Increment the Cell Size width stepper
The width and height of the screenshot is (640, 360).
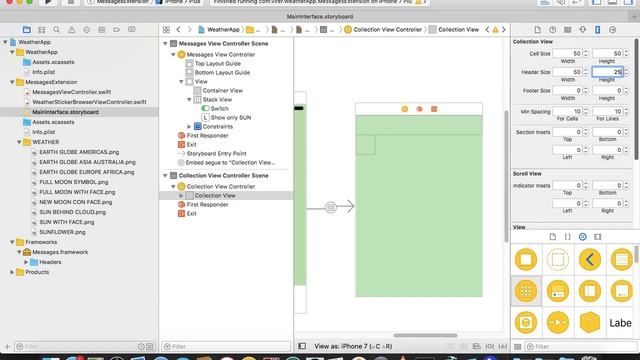click(586, 52)
